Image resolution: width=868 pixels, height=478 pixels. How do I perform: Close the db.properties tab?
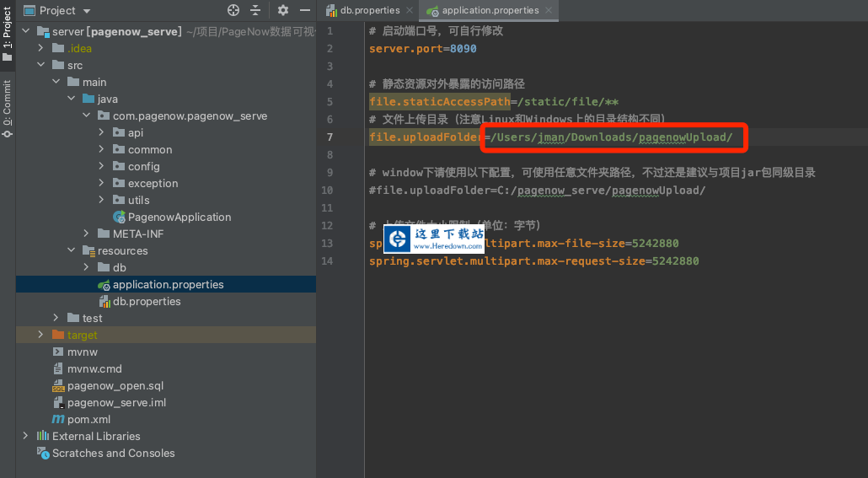coord(410,10)
